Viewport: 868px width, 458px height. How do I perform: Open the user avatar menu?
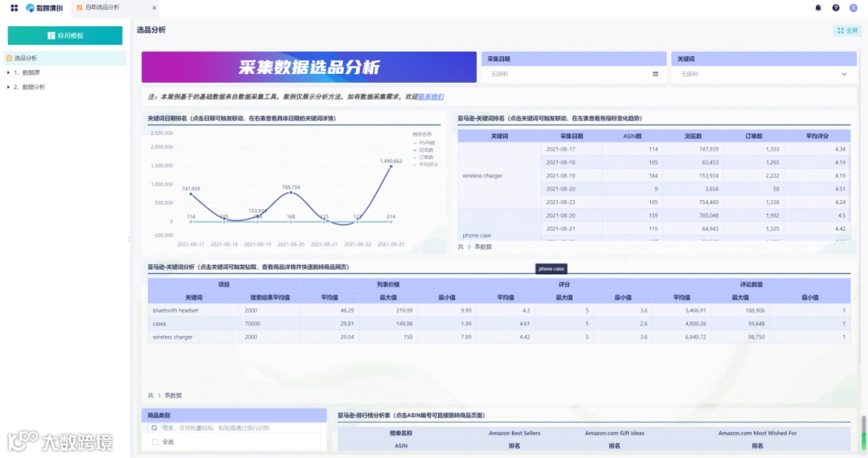pos(854,8)
